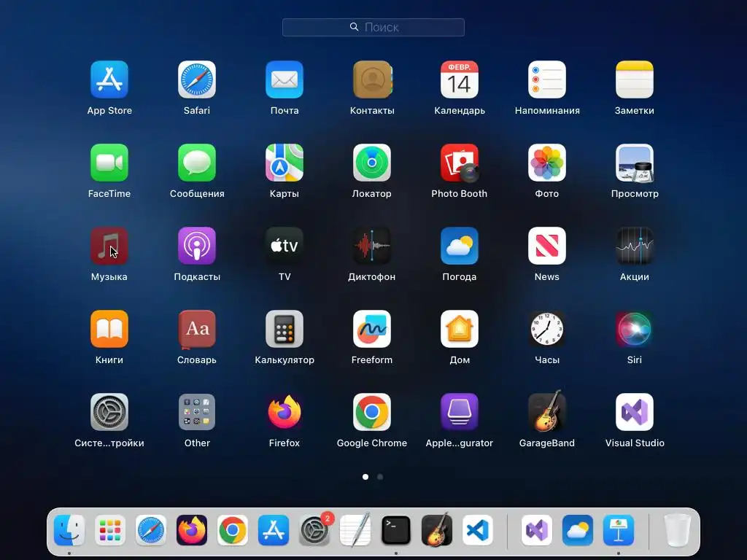747x560 pixels.
Task: Open the Заметки notes app
Action: (x=635, y=79)
